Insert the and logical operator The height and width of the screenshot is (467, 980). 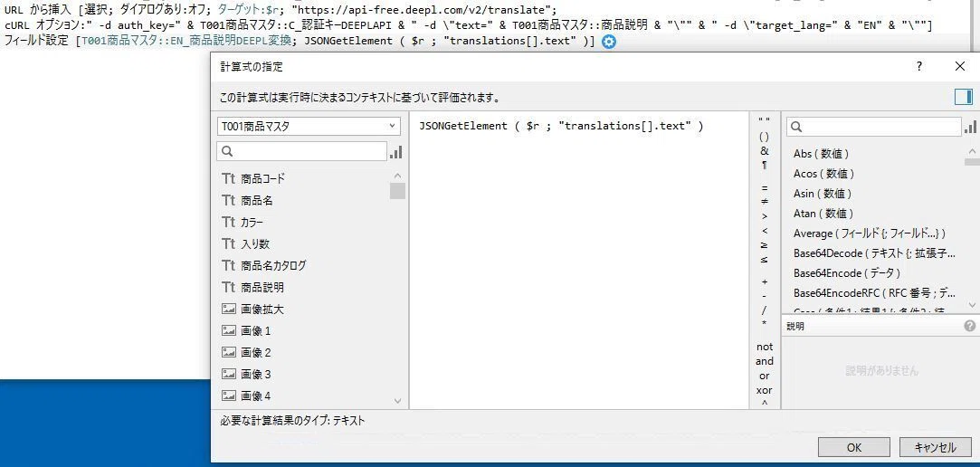coord(765,361)
